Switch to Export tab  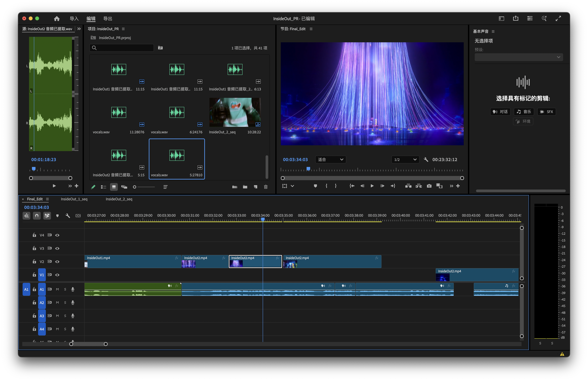108,19
